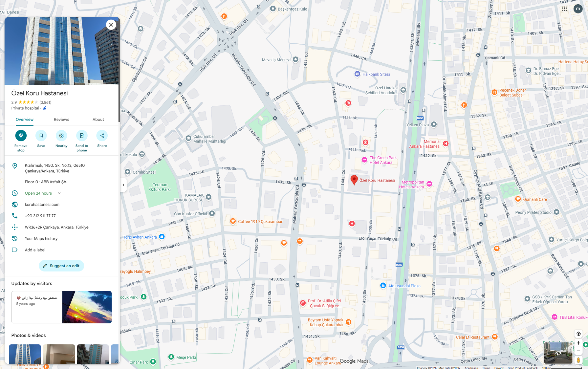Click Suggest an edit button
588x369 pixels.
pos(61,266)
